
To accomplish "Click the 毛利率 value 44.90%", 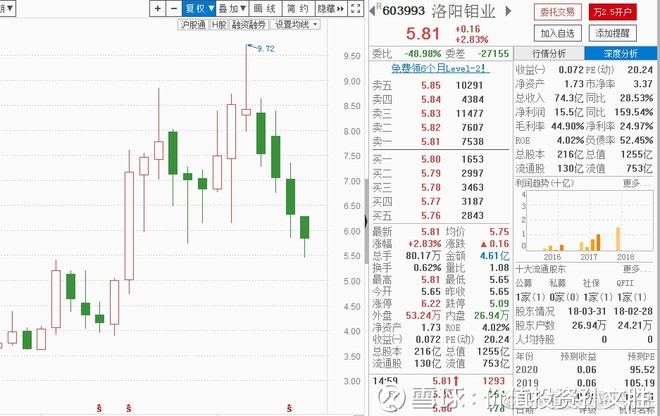I will coord(567,126).
